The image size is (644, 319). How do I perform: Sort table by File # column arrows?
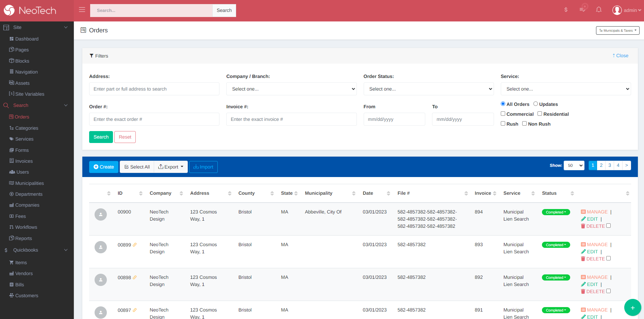click(466, 193)
